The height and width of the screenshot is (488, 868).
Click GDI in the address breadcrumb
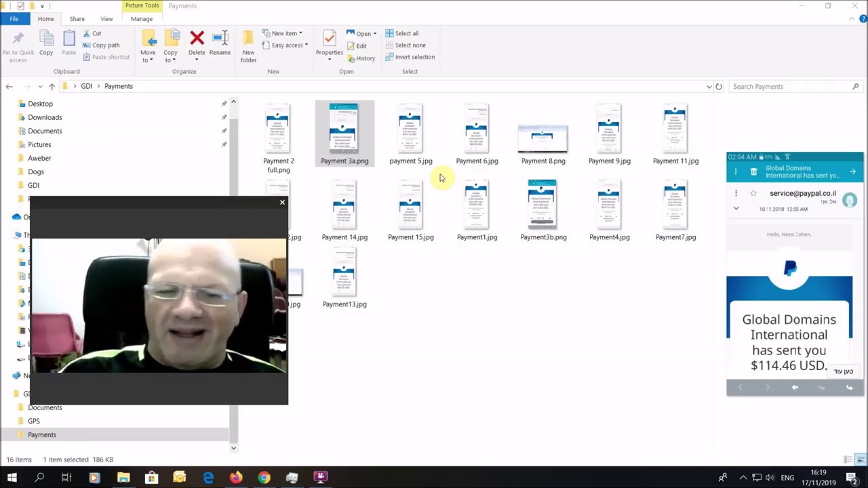pos(87,86)
